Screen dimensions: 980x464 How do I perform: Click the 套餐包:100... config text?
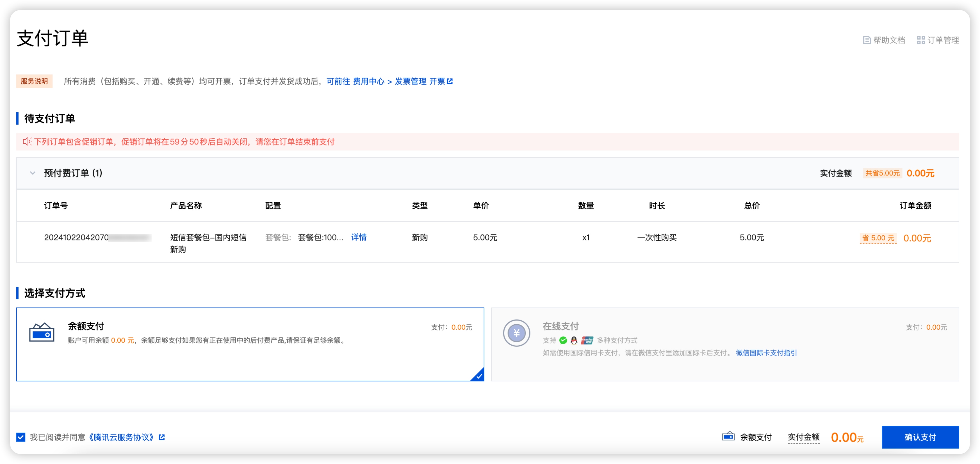(320, 238)
